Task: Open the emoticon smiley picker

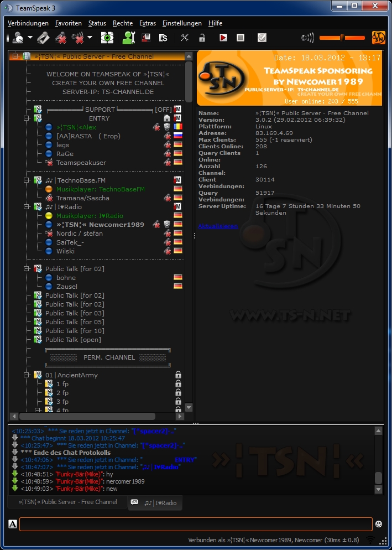Action: 379,523
